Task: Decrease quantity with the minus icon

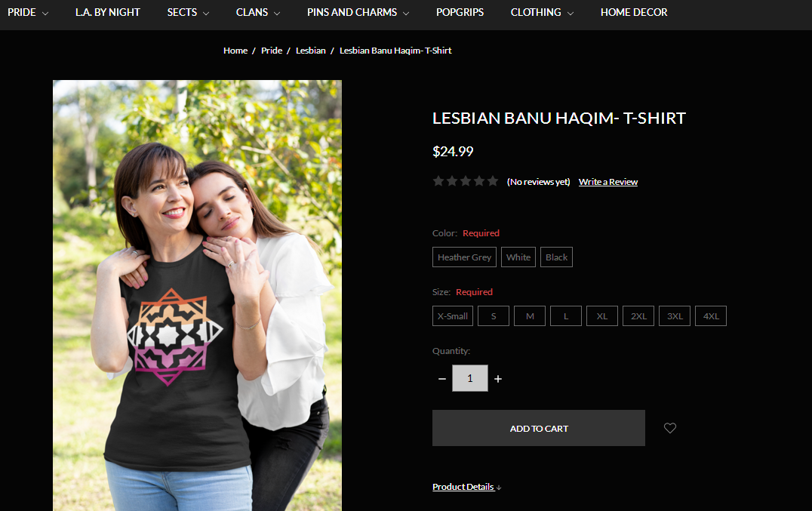Action: click(441, 379)
